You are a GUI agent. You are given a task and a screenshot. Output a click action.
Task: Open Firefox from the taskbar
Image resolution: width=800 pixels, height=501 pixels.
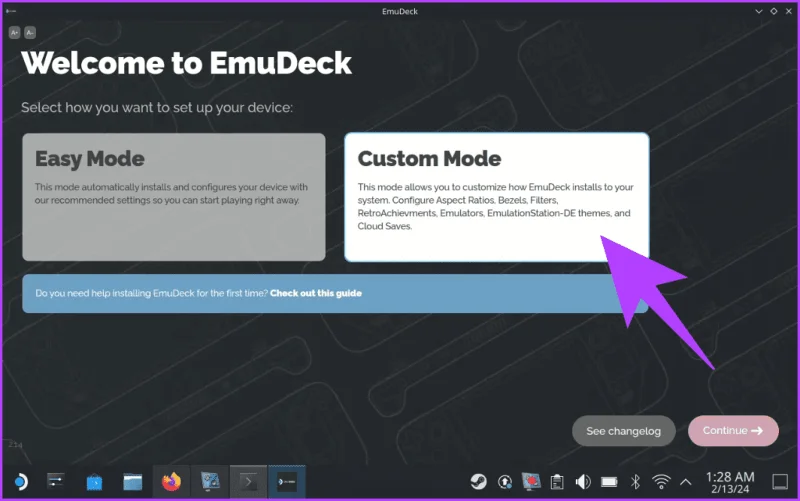click(x=171, y=482)
